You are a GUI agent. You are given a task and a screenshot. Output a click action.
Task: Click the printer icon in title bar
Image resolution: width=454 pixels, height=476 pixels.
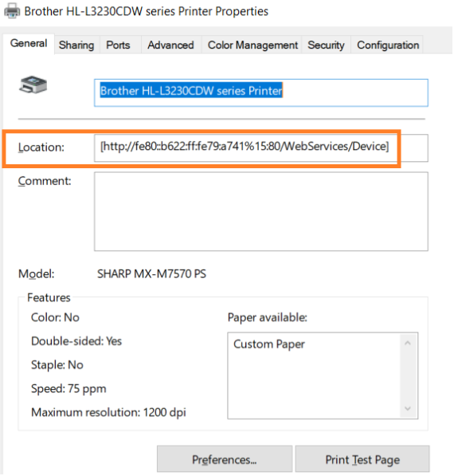(12, 11)
